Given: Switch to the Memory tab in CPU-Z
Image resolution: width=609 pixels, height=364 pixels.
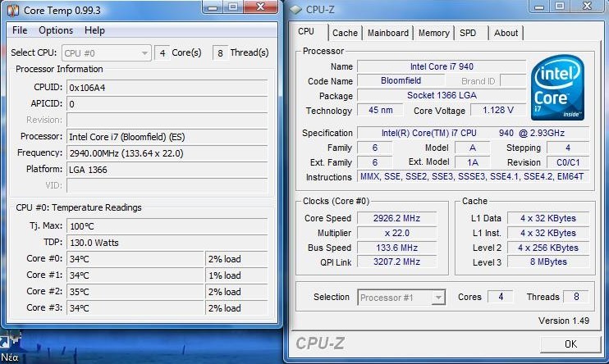Looking at the screenshot, I should pyautogui.click(x=434, y=33).
